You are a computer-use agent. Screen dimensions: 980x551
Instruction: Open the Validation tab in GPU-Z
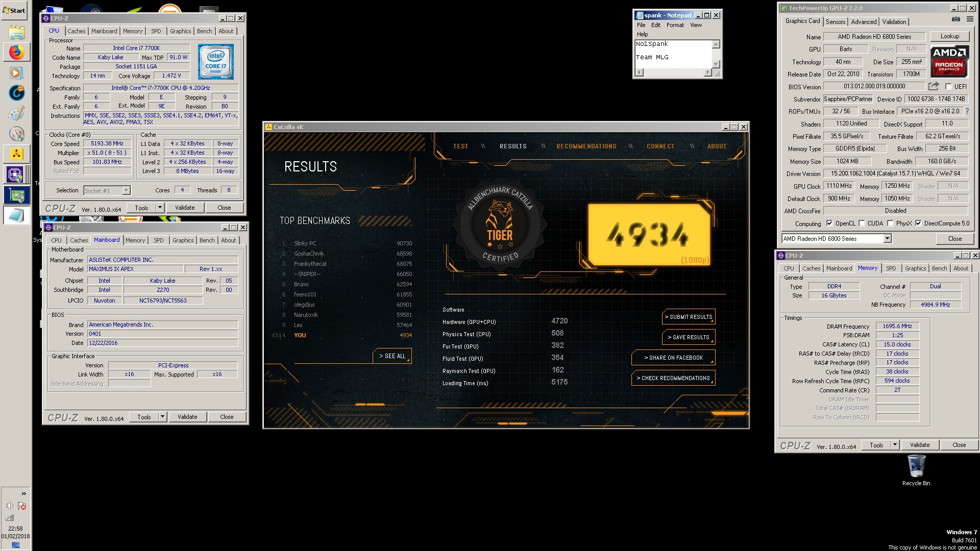pos(894,22)
